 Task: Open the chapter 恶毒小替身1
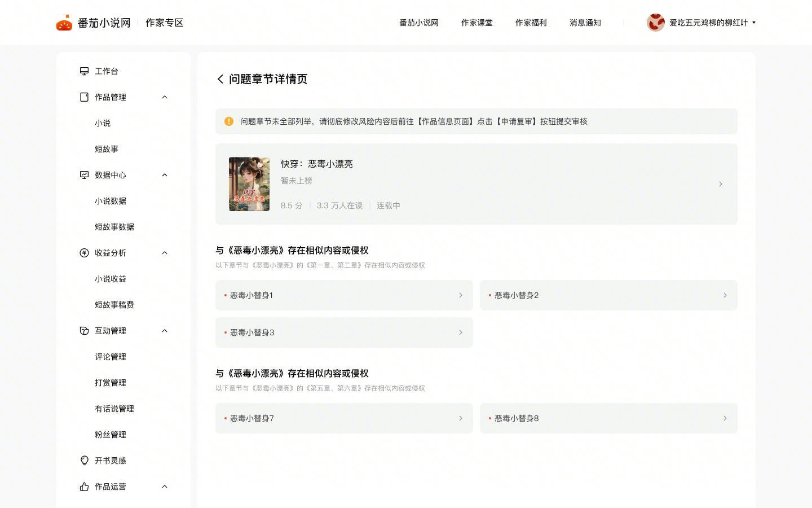[344, 295]
